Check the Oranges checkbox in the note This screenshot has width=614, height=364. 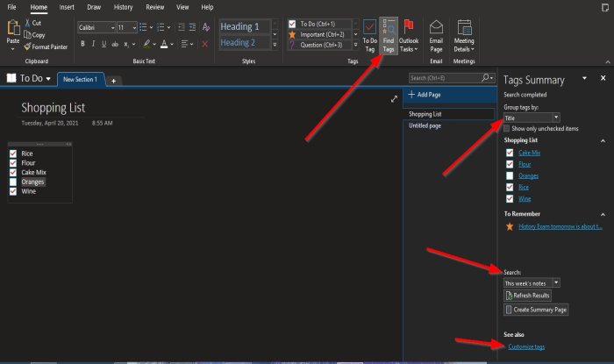pyautogui.click(x=13, y=182)
